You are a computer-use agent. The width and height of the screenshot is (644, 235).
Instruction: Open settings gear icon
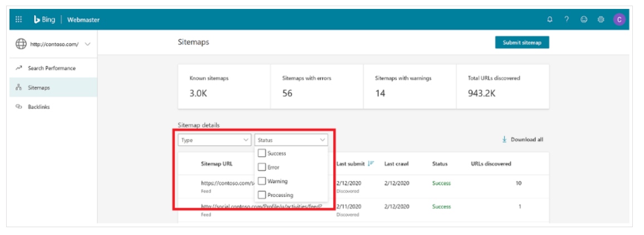click(x=601, y=20)
